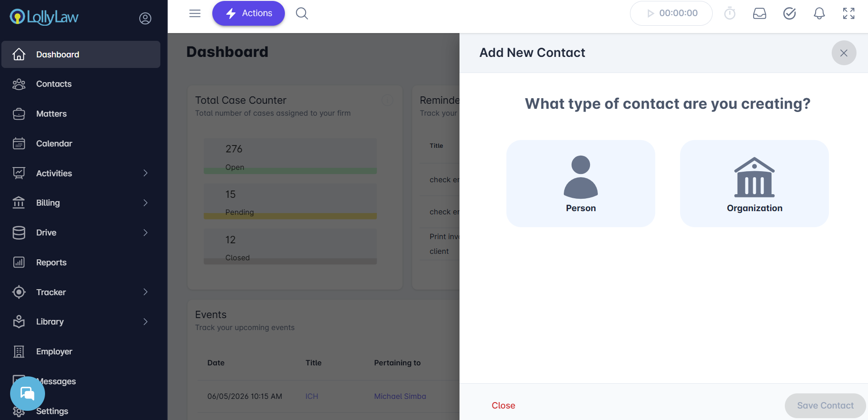Image resolution: width=868 pixels, height=420 pixels.
Task: Expand the Billing submenu
Action: (x=145, y=203)
